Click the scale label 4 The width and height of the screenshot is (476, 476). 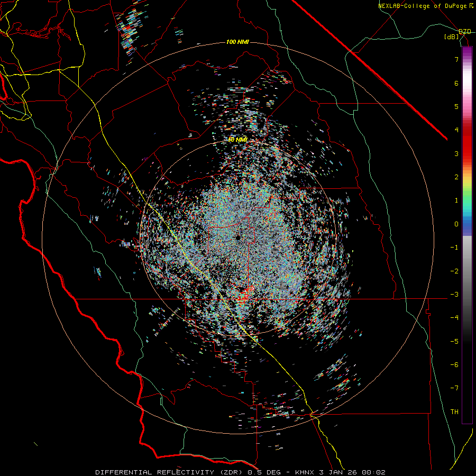(456, 130)
